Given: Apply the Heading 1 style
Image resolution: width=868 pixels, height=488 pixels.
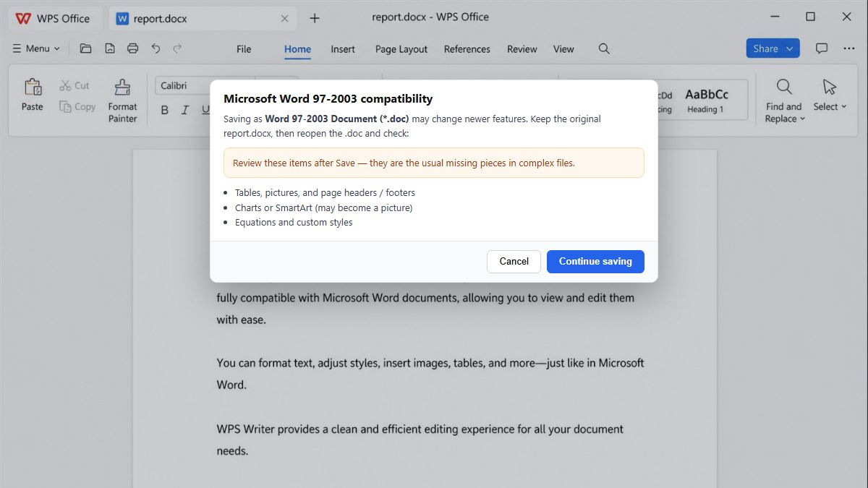Looking at the screenshot, I should 707,100.
